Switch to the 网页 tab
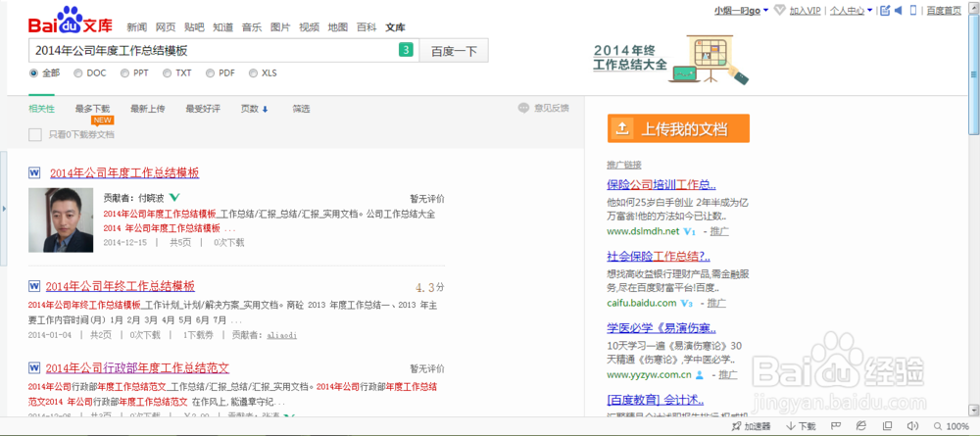Viewport: 980px width, 436px height. pyautogui.click(x=166, y=26)
